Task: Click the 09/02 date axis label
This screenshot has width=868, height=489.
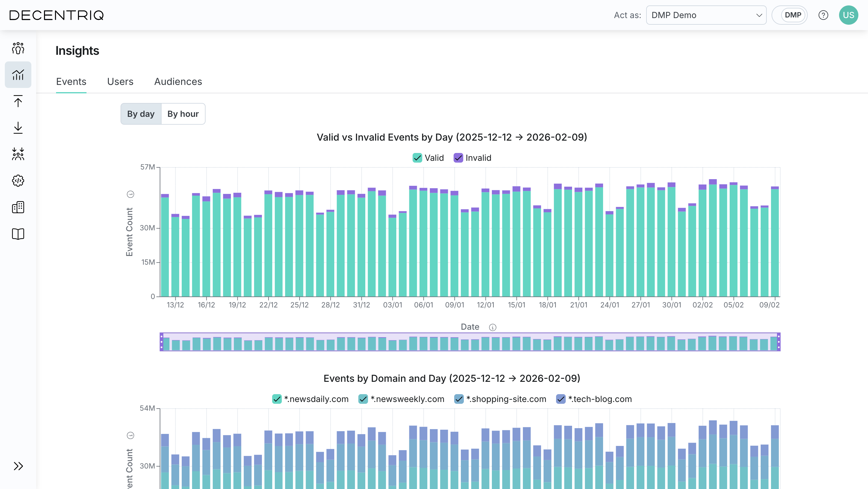Action: click(769, 305)
